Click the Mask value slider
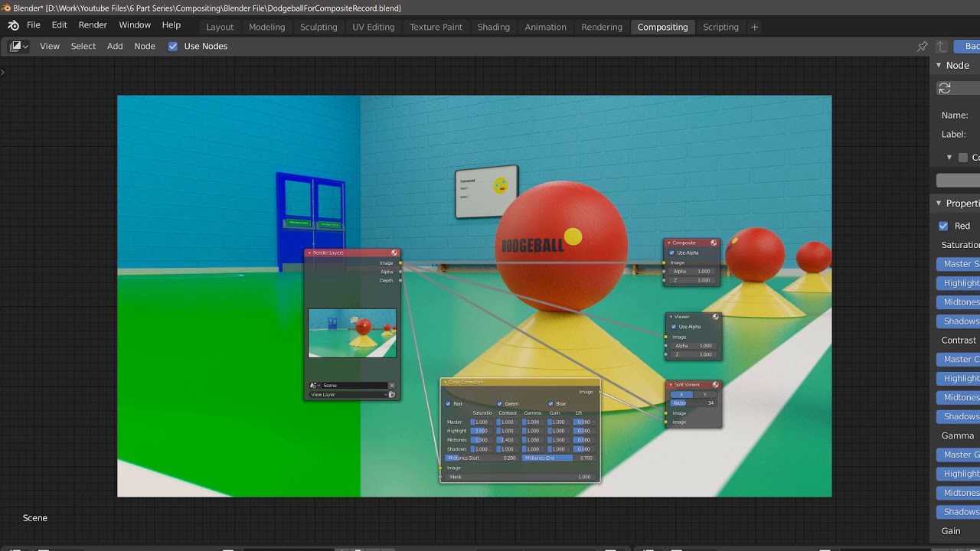 point(520,477)
